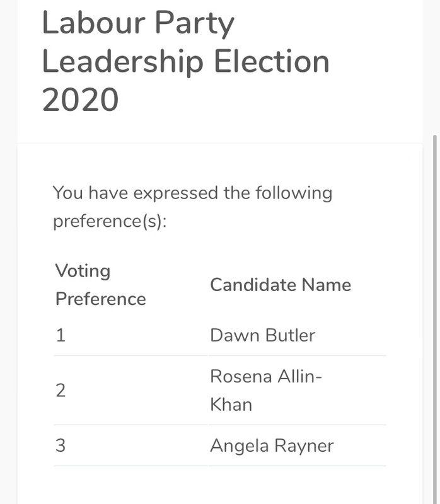This screenshot has height=504, width=440.
Task: Click the Labour Party Leadership Election 2020 heading
Action: point(185,62)
